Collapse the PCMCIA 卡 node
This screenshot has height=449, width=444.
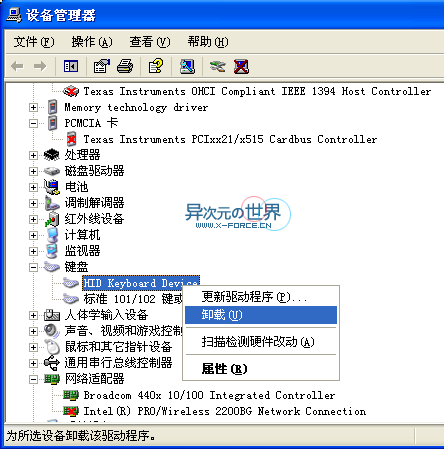click(33, 123)
